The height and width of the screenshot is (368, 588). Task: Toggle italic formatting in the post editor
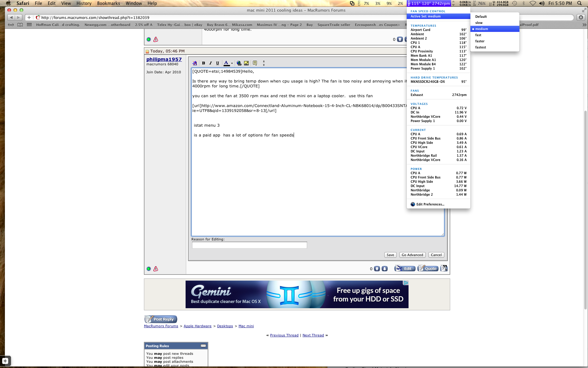[210, 63]
